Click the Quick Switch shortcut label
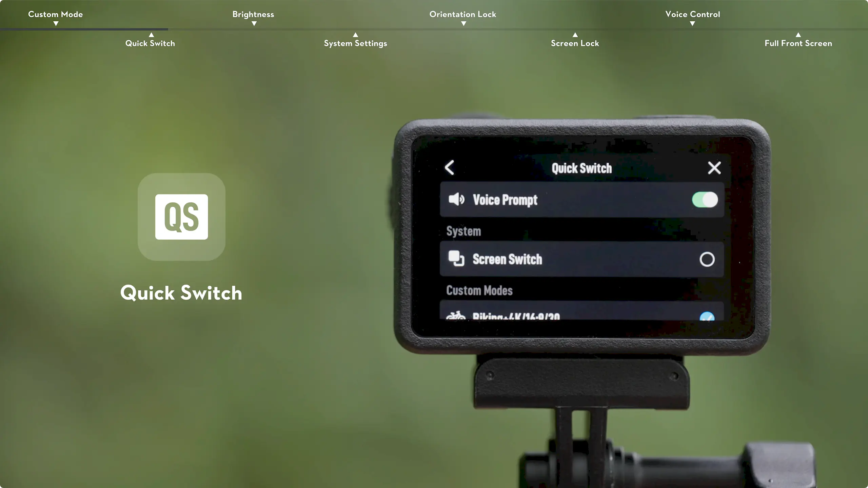Screen dimensions: 868x488 (150, 43)
